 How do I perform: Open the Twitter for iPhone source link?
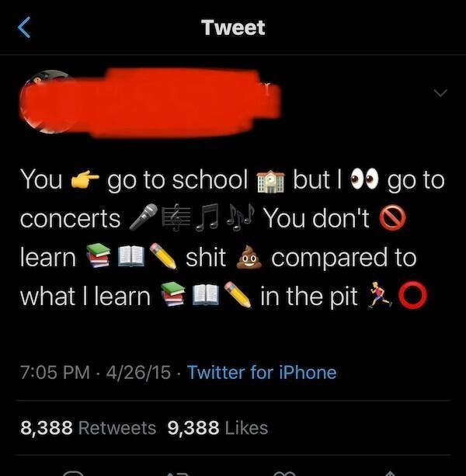[x=262, y=372]
